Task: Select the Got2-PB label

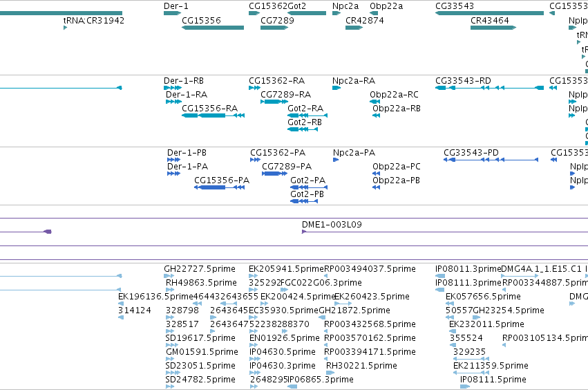Action: click(307, 194)
